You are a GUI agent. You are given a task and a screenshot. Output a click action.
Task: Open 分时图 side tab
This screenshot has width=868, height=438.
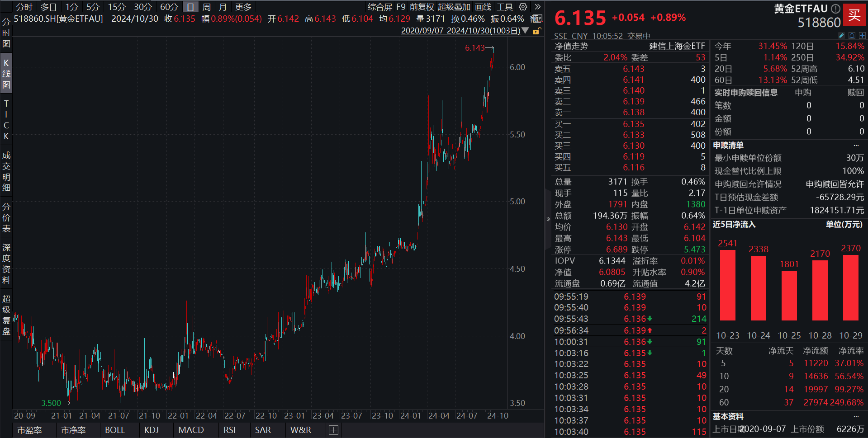click(6, 33)
